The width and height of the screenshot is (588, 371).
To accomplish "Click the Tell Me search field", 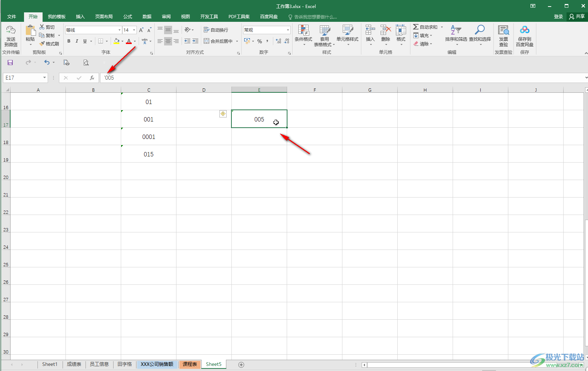I will [313, 17].
